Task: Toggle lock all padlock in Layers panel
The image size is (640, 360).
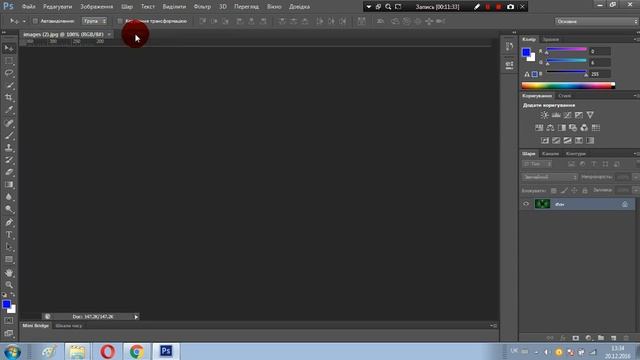Action: (585, 191)
